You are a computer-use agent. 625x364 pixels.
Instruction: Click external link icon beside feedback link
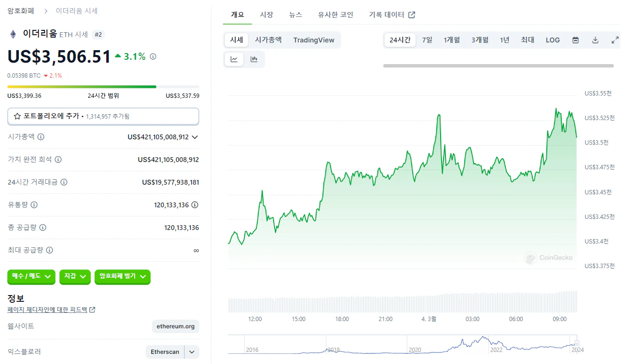(x=92, y=310)
